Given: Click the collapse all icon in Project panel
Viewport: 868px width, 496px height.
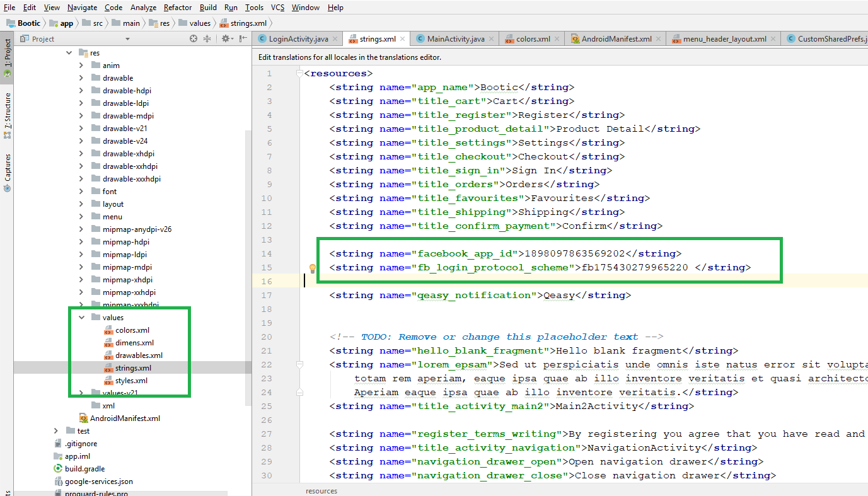Looking at the screenshot, I should (207, 39).
